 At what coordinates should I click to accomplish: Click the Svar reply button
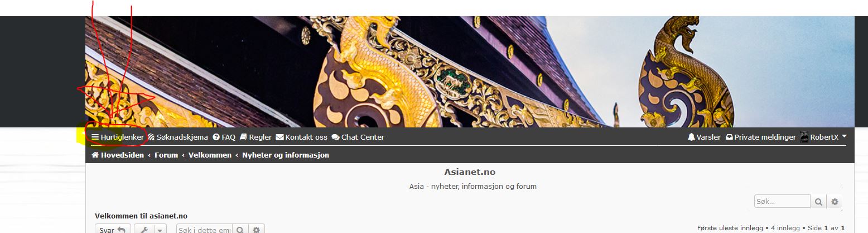[x=113, y=230]
